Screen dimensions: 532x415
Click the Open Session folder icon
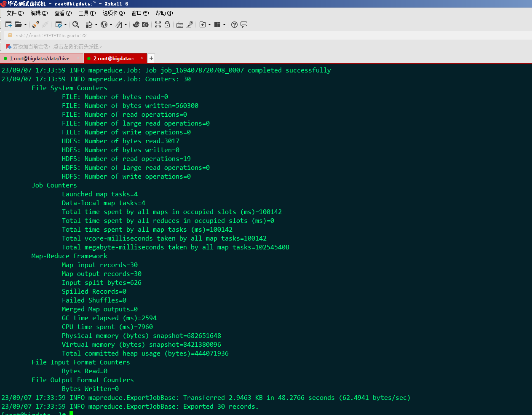pyautogui.click(x=18, y=24)
